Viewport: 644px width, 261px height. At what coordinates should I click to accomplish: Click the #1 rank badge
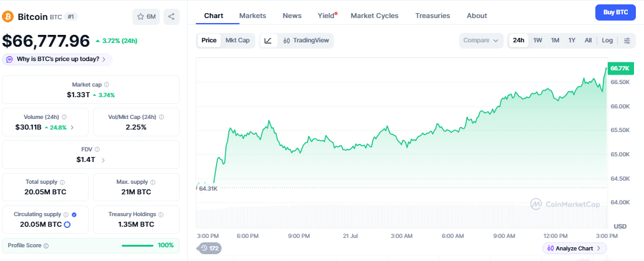[x=71, y=17]
